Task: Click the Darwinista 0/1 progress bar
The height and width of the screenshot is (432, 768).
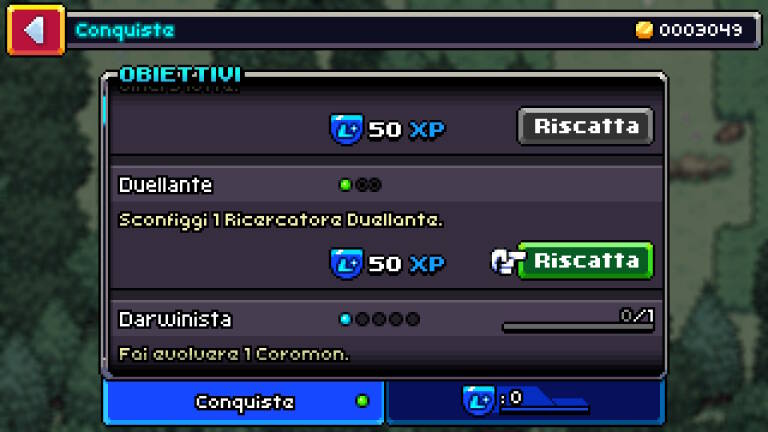Action: coord(578,327)
